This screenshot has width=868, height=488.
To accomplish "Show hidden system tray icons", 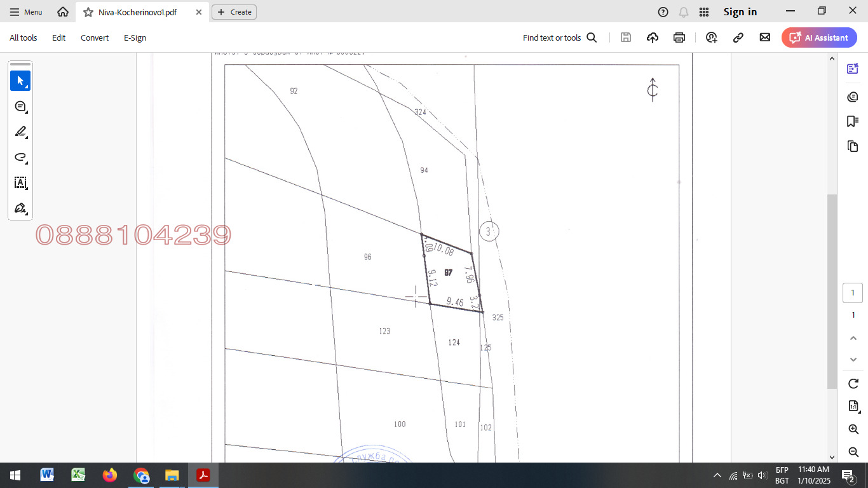I will (x=717, y=475).
